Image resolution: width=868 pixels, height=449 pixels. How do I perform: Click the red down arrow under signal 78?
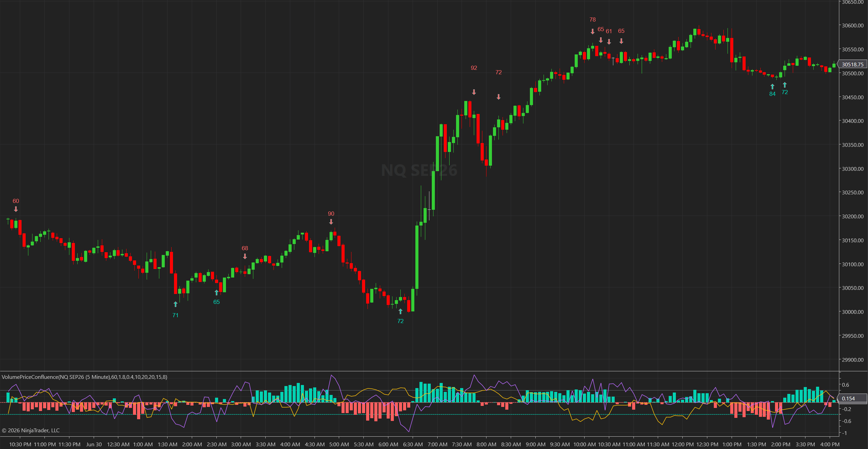tap(592, 31)
